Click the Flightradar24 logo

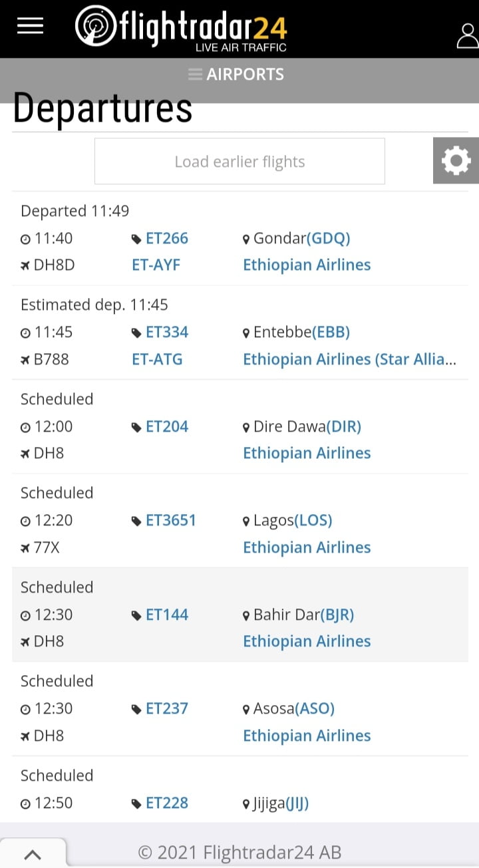pyautogui.click(x=181, y=28)
